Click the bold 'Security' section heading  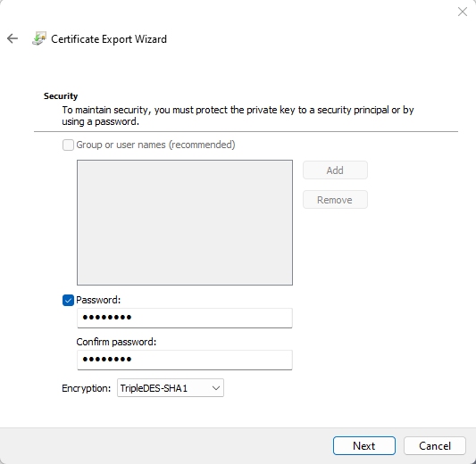tap(61, 95)
